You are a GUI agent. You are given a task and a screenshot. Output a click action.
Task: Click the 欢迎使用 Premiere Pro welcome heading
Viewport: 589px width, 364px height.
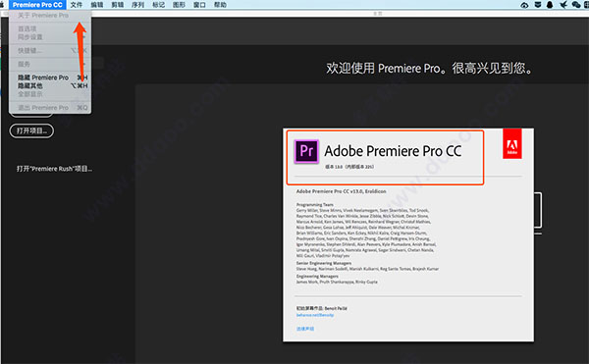coord(429,69)
